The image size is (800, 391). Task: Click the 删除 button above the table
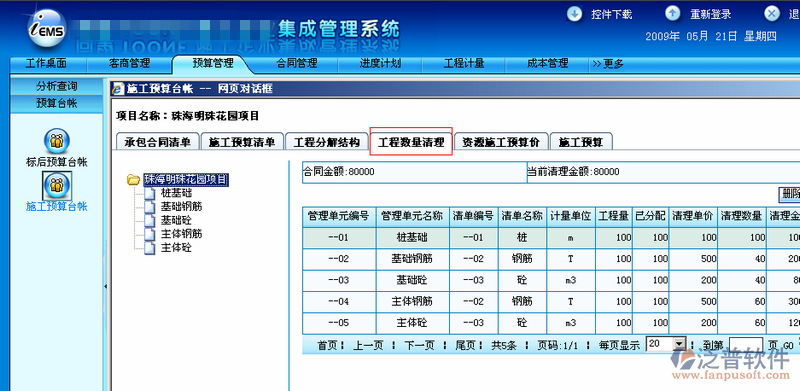pos(790,194)
